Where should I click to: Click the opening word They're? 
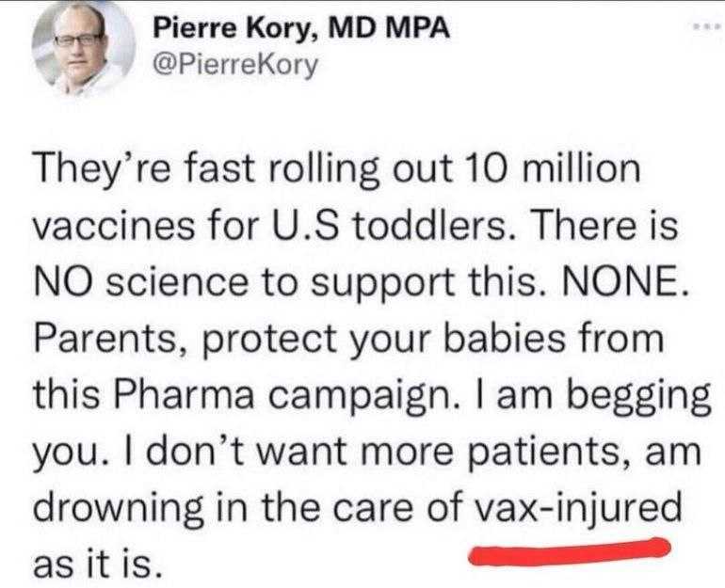pyautogui.click(x=103, y=170)
